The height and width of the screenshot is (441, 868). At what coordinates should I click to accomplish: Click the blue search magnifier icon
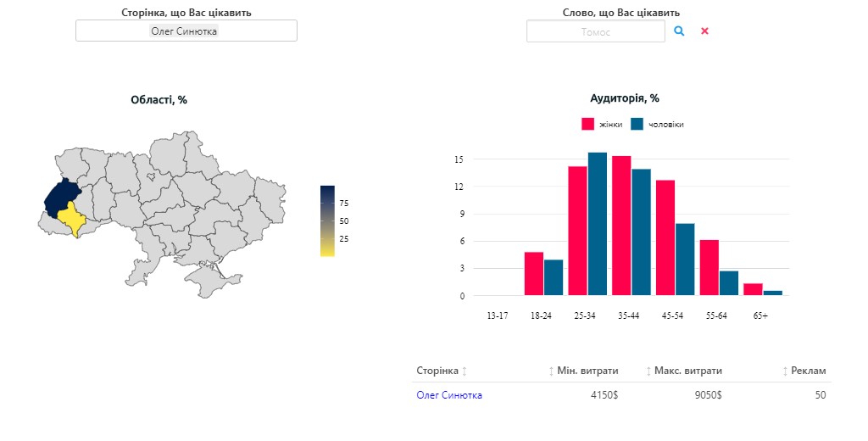tap(679, 31)
